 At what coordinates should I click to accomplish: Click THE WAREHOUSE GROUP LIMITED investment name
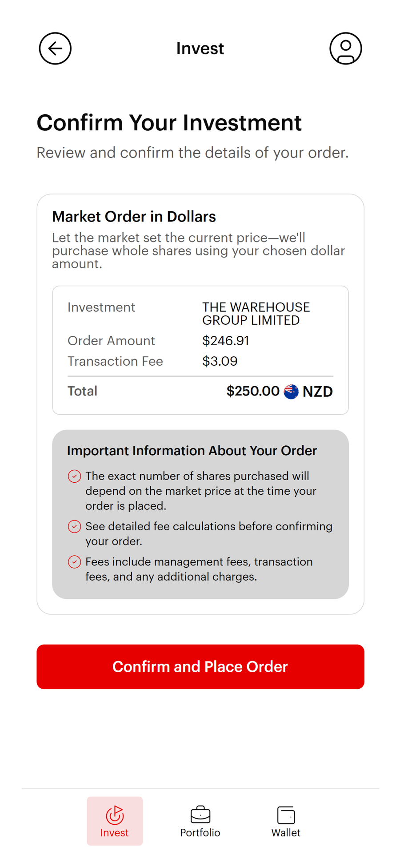256,313
